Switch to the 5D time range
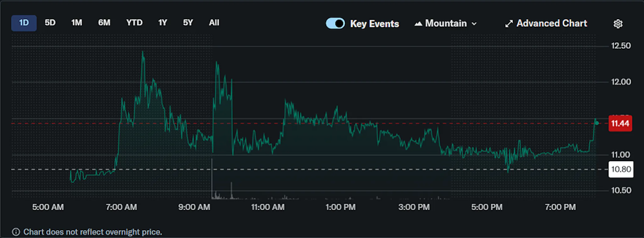 (x=50, y=23)
